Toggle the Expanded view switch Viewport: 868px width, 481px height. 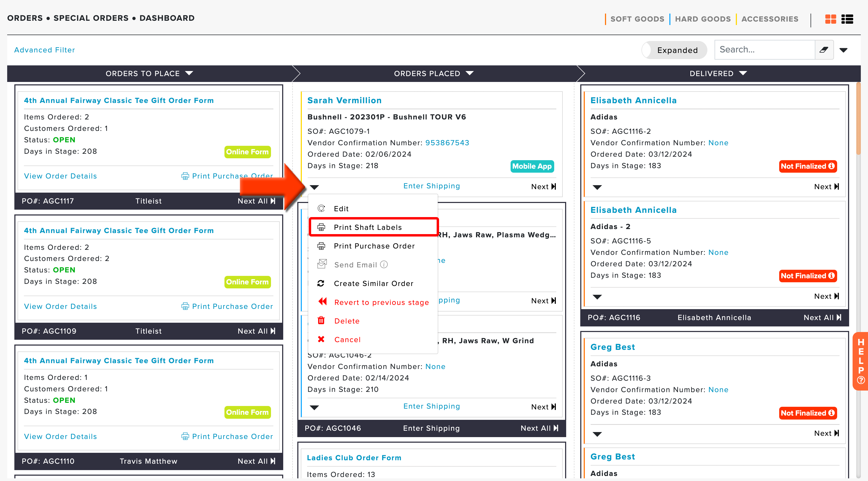[674, 50]
